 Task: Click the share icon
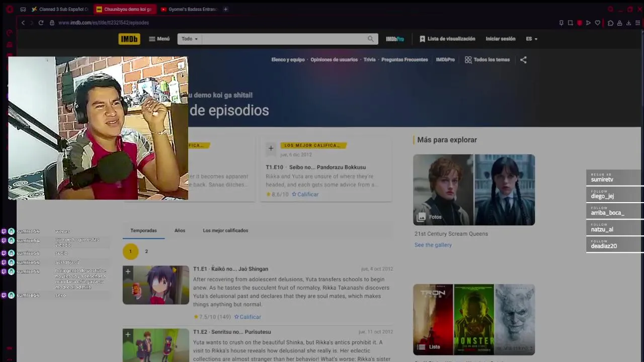click(x=523, y=60)
